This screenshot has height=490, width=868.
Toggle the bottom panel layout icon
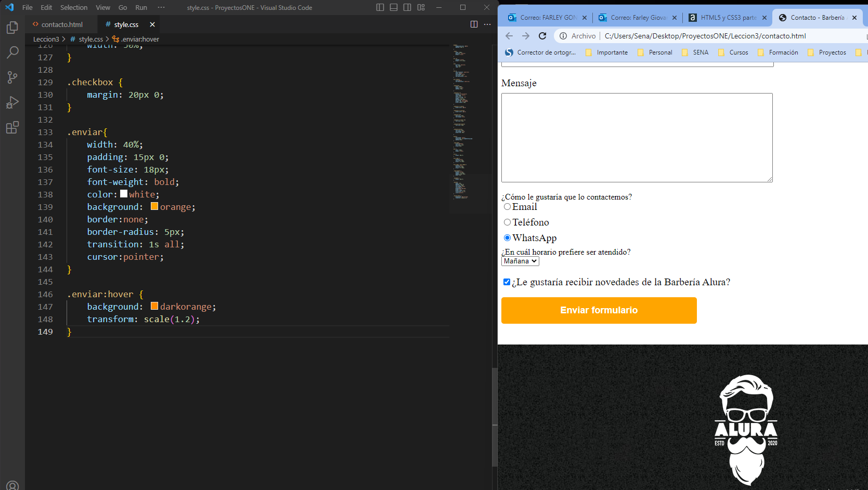[x=394, y=7]
